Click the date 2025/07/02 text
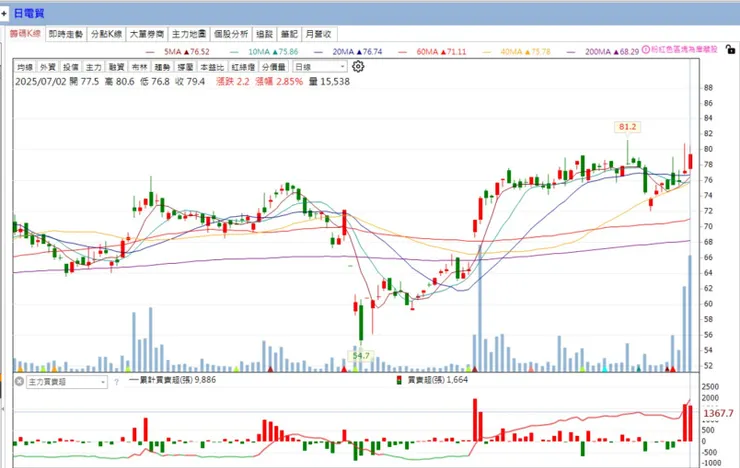The width and height of the screenshot is (740, 468). [41, 82]
